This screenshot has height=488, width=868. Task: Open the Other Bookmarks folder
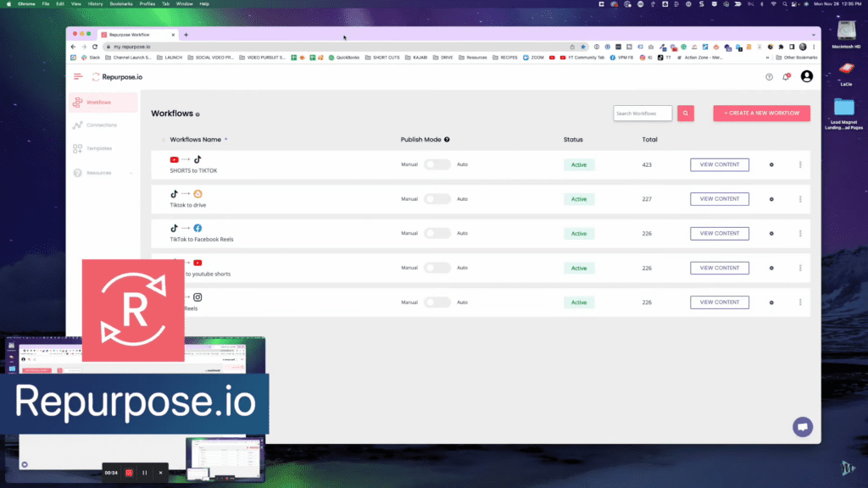pos(797,58)
